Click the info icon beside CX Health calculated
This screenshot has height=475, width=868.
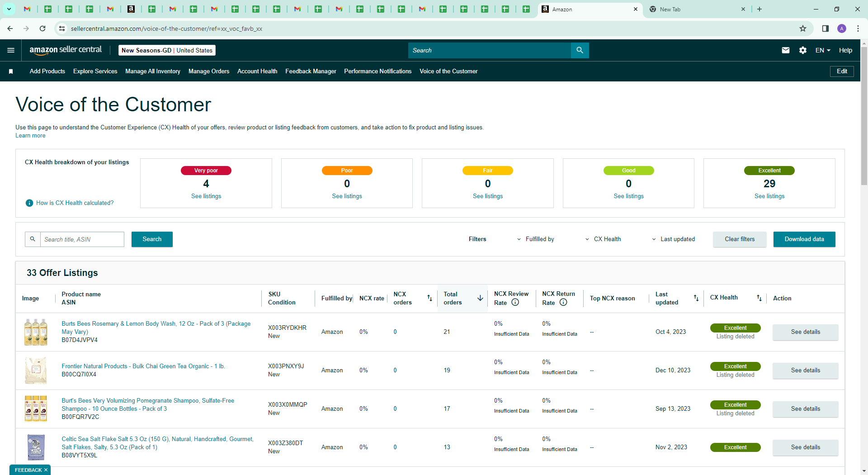click(x=29, y=203)
